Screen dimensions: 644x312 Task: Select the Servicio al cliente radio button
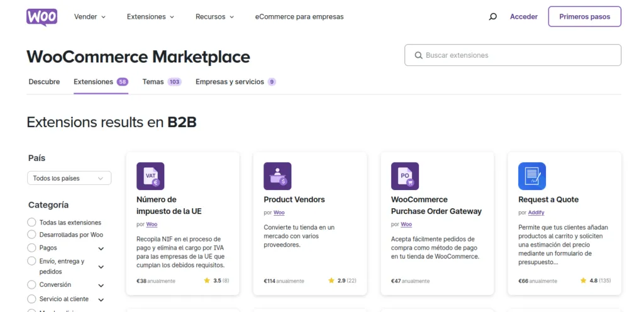tap(31, 299)
